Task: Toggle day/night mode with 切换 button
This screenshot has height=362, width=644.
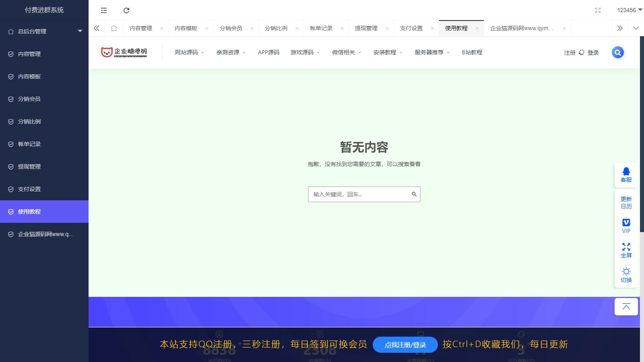Action: [626, 275]
